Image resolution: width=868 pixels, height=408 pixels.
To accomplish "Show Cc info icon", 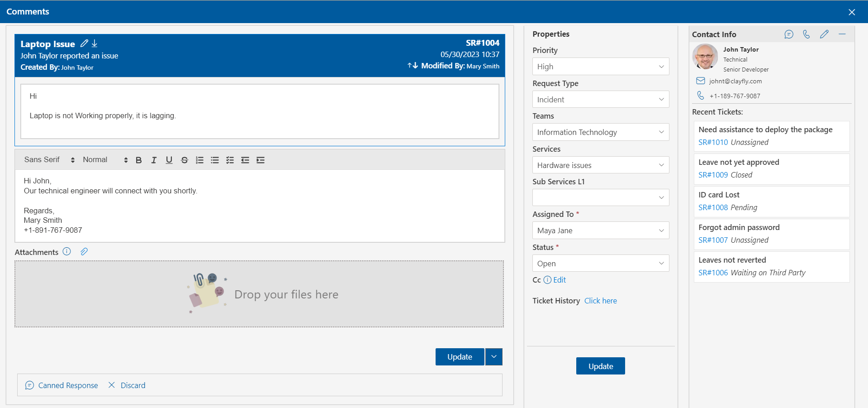I will point(547,280).
